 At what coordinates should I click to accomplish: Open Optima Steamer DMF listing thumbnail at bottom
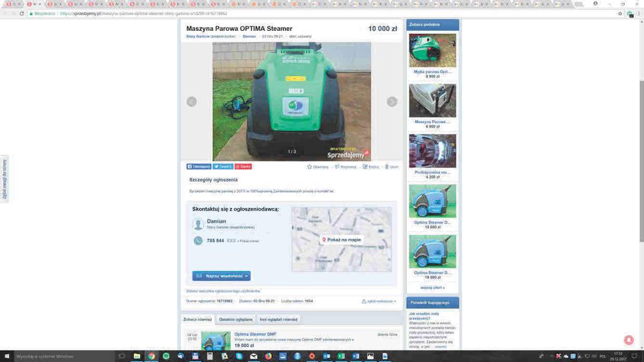click(216, 341)
